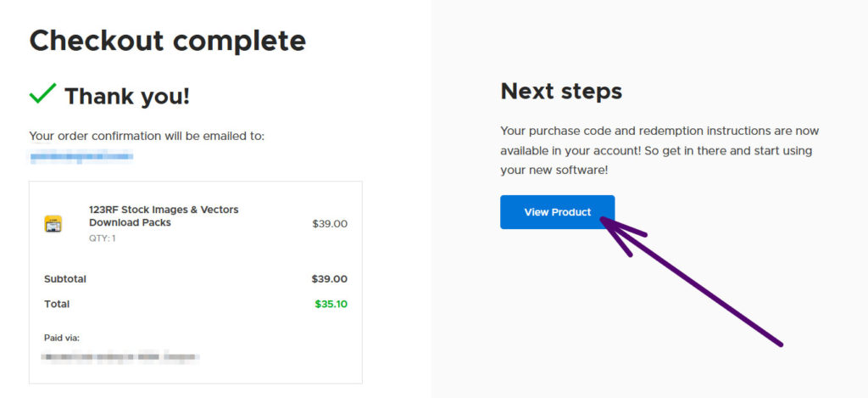Viewport: 868px width, 398px height.
Task: Click the blurred confirmation email address
Action: click(81, 156)
